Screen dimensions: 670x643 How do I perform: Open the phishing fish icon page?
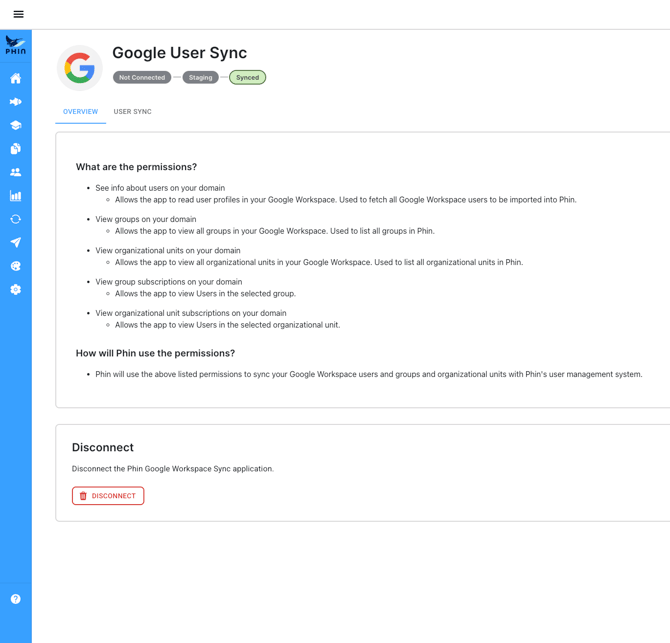(x=16, y=102)
